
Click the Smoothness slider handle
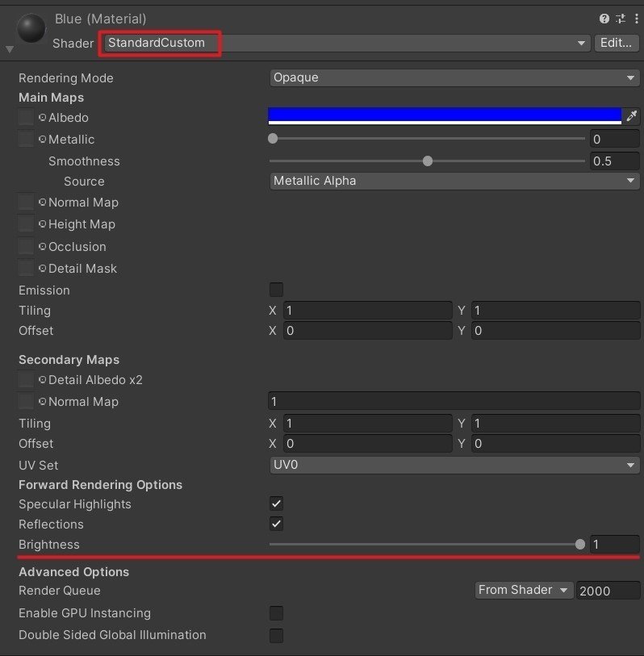point(428,161)
